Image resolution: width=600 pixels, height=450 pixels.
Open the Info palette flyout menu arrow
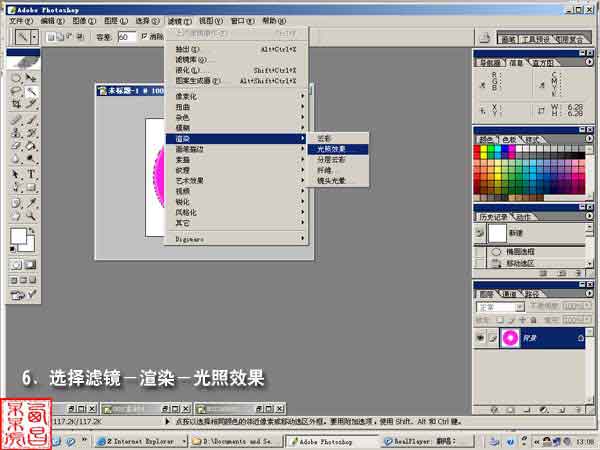point(589,62)
